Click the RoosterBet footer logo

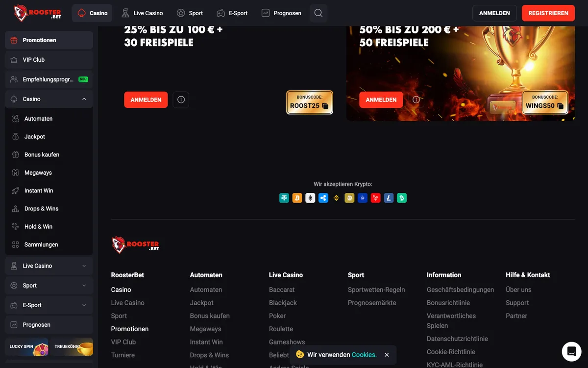[135, 245]
